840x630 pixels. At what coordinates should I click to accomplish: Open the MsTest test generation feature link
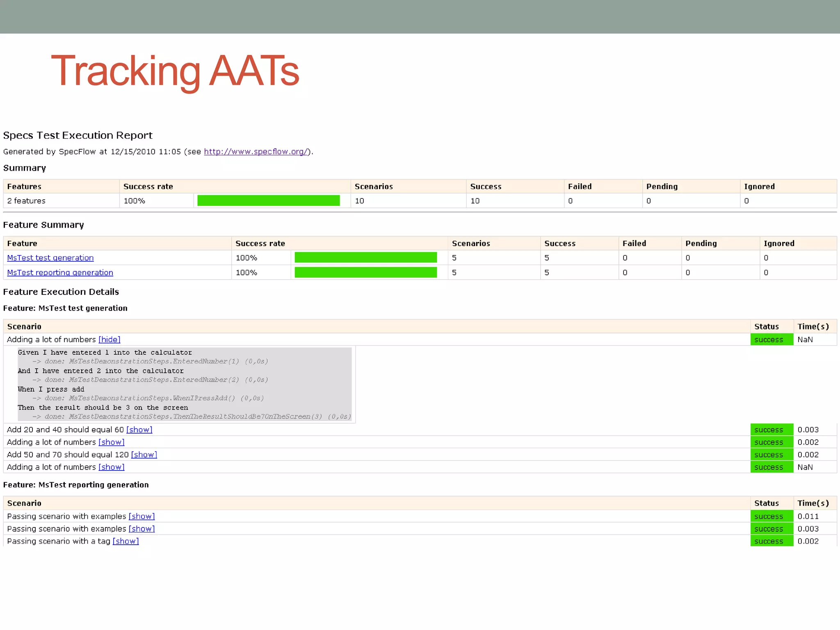(50, 258)
